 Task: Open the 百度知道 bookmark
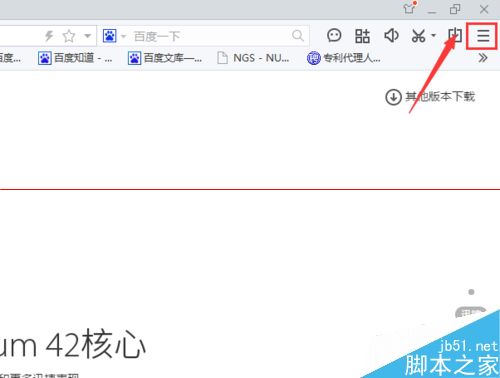75,58
